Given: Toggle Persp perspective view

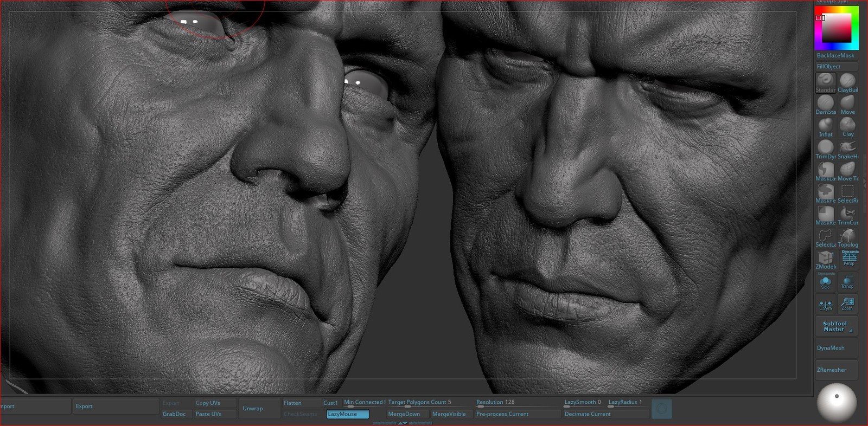Looking at the screenshot, I should [849, 259].
